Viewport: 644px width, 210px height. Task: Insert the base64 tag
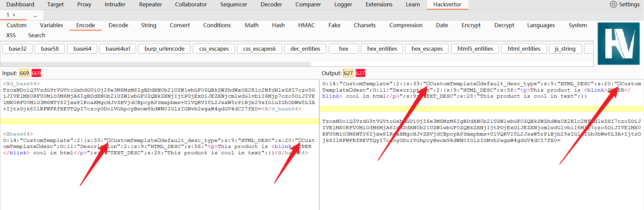coord(82,49)
